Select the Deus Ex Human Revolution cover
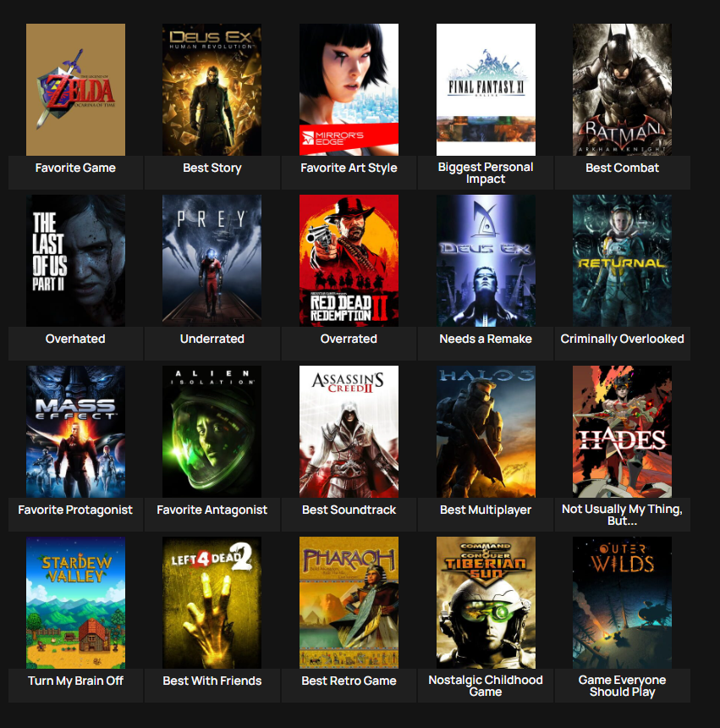The image size is (720, 728). pos(212,90)
